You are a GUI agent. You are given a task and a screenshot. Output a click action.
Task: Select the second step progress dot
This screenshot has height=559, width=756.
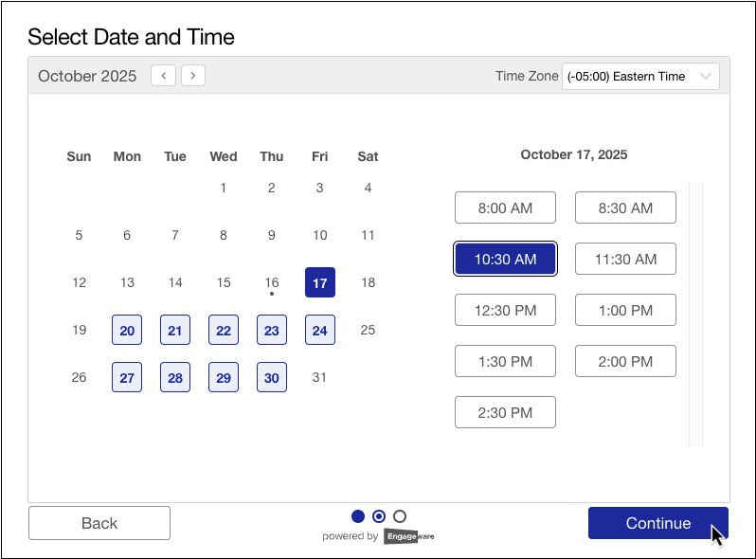(x=379, y=516)
